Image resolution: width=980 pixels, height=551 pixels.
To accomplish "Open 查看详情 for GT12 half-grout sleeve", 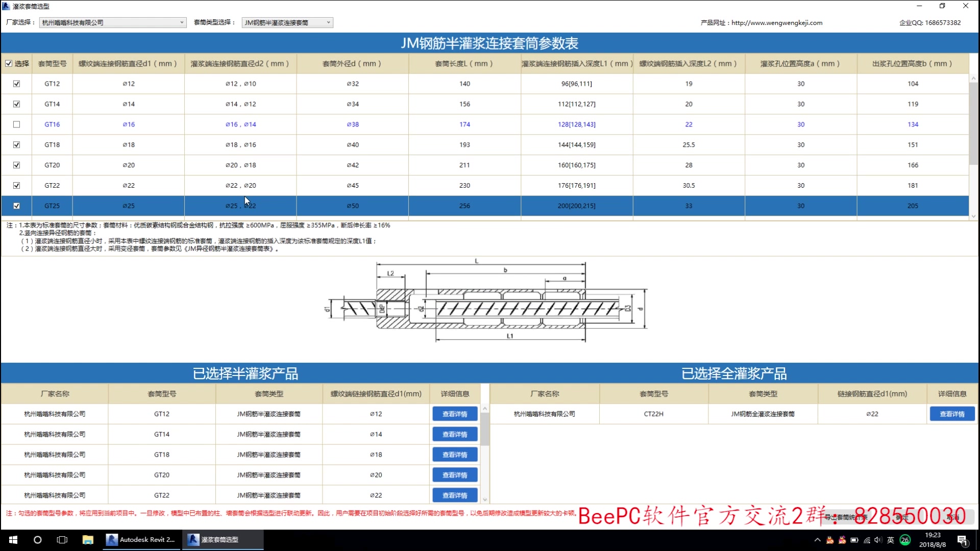I will click(455, 413).
